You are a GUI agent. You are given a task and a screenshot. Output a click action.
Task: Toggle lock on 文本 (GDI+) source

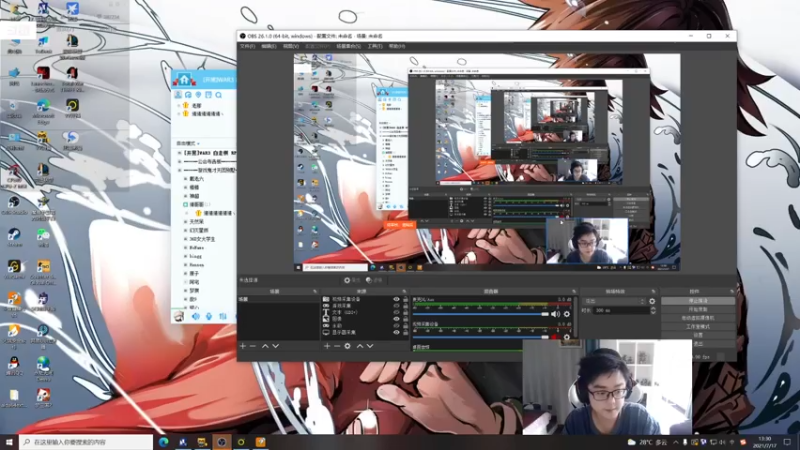pos(405,312)
